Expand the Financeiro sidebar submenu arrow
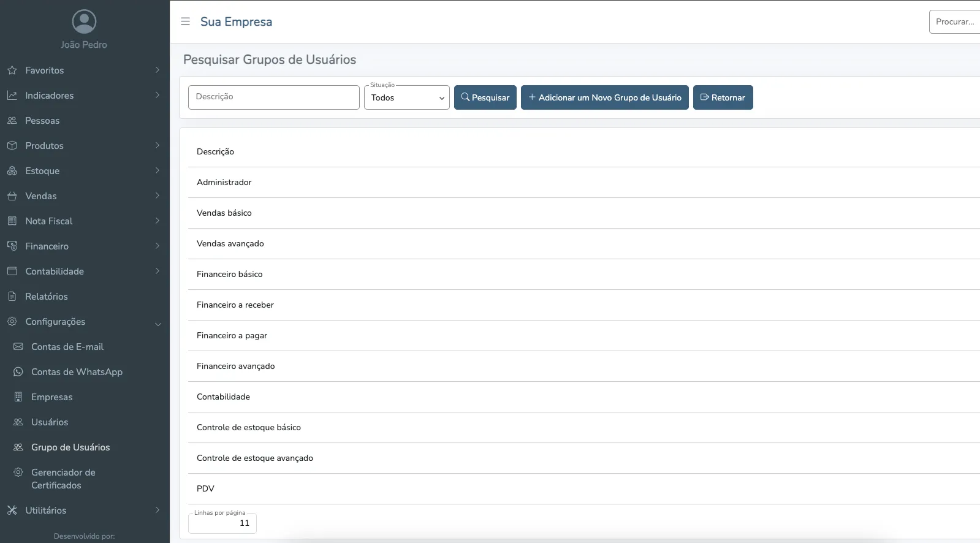This screenshot has width=980, height=543. coord(158,246)
